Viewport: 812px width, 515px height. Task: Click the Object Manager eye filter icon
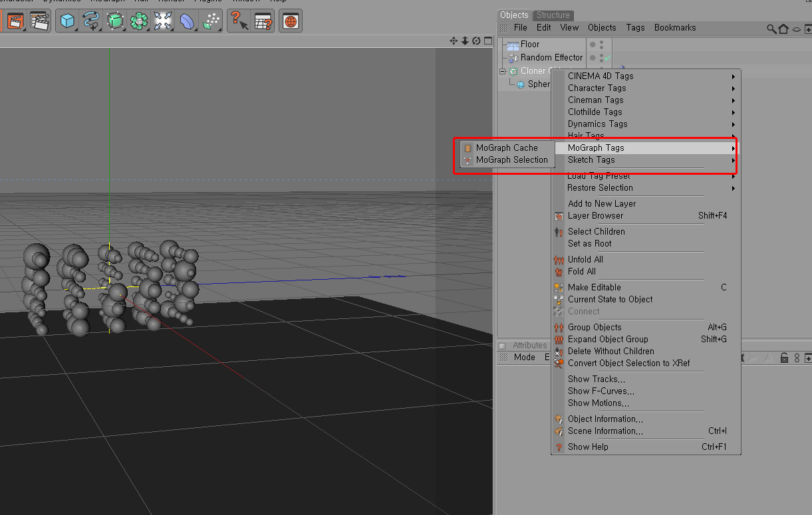click(796, 29)
